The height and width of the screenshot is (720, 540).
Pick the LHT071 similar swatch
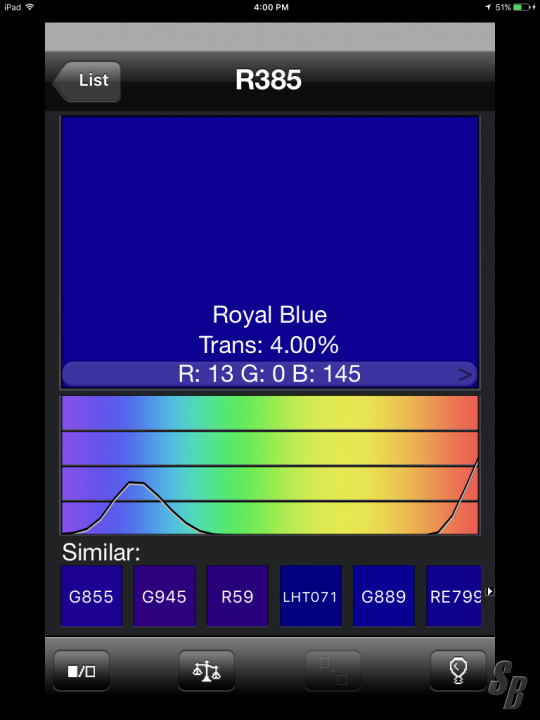(311, 596)
